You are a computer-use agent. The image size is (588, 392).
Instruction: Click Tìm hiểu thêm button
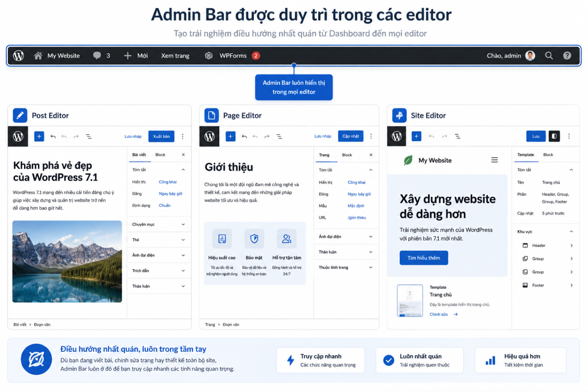click(424, 258)
